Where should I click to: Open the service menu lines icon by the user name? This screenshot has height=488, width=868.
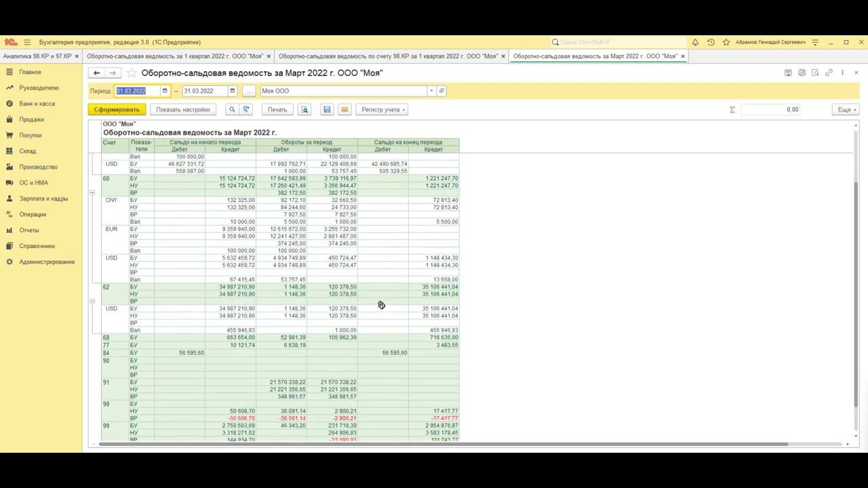[x=815, y=42]
